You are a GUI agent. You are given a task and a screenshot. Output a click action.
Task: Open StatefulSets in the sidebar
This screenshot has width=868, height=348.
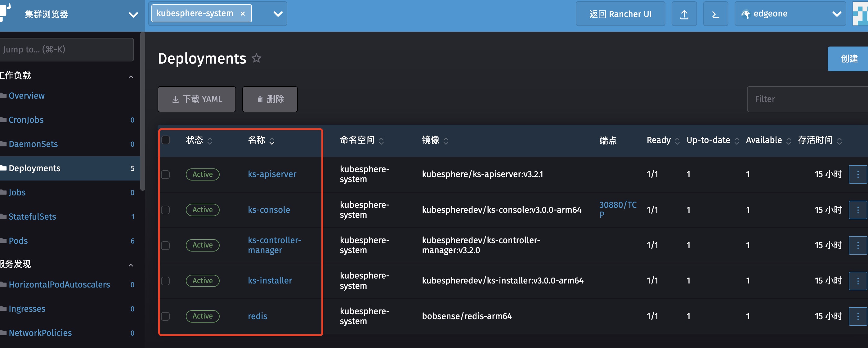pyautogui.click(x=32, y=216)
